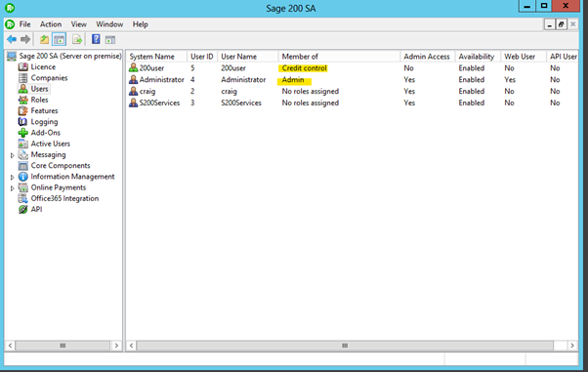Click 200user's Admin Access 'No' cell
This screenshot has height=372, width=588.
(x=408, y=68)
